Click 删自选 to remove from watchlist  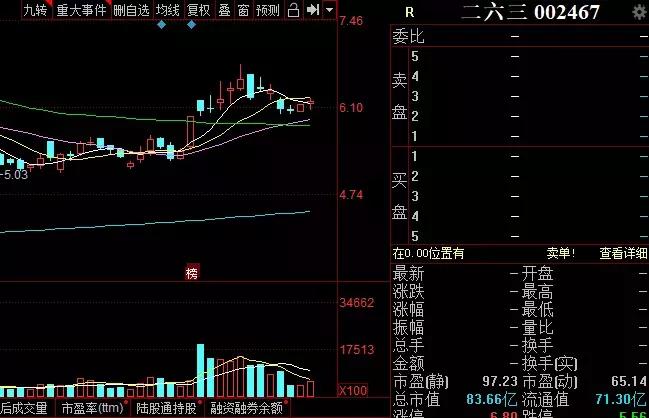[x=131, y=10]
